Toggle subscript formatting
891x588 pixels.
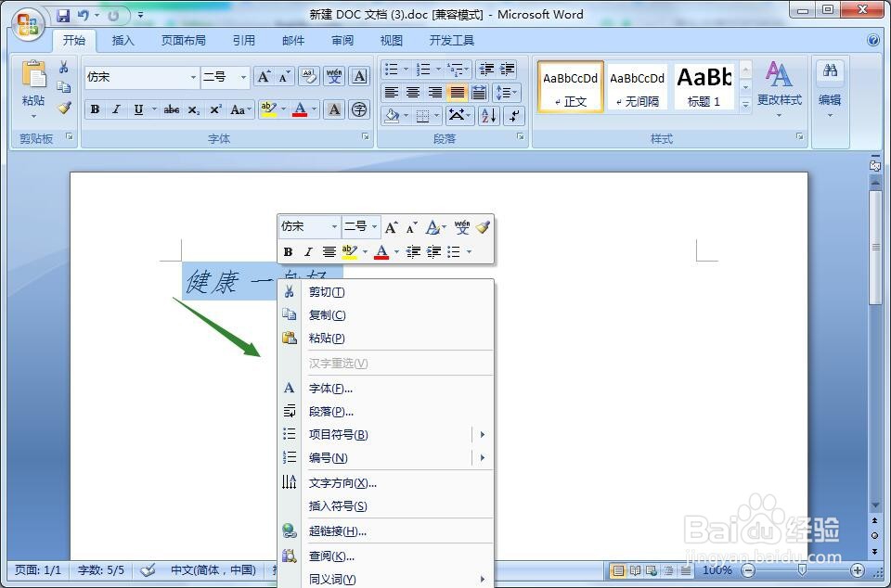pyautogui.click(x=194, y=109)
